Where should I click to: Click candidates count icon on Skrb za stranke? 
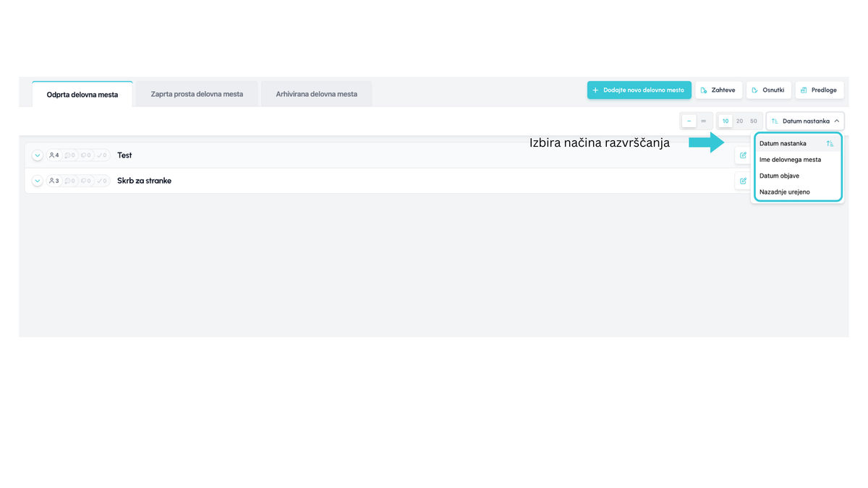54,181
